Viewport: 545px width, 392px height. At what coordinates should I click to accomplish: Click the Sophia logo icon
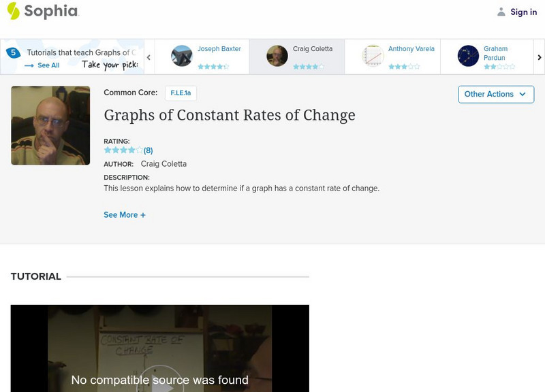point(14,11)
